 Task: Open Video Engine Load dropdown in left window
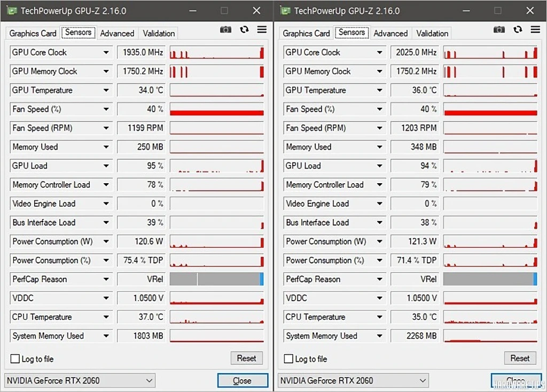click(106, 203)
